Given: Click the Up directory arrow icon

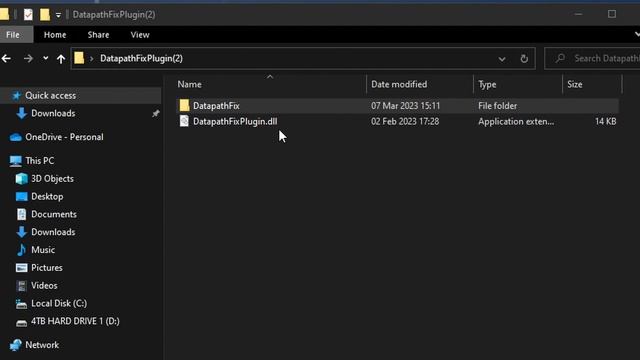Looking at the screenshot, I should click(x=61, y=59).
